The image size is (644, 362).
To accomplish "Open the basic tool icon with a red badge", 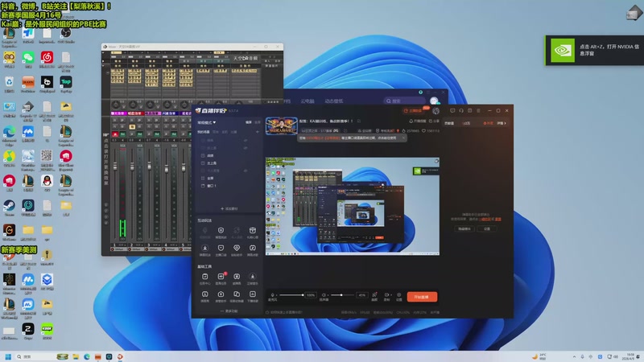I will (x=221, y=277).
